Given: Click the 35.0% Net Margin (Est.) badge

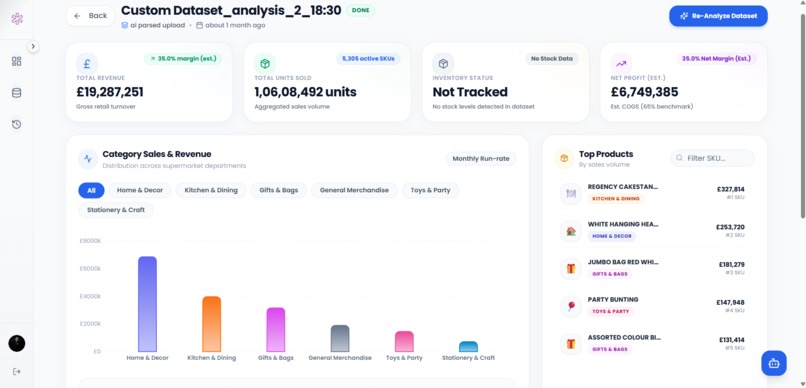Looking at the screenshot, I should click(x=716, y=59).
